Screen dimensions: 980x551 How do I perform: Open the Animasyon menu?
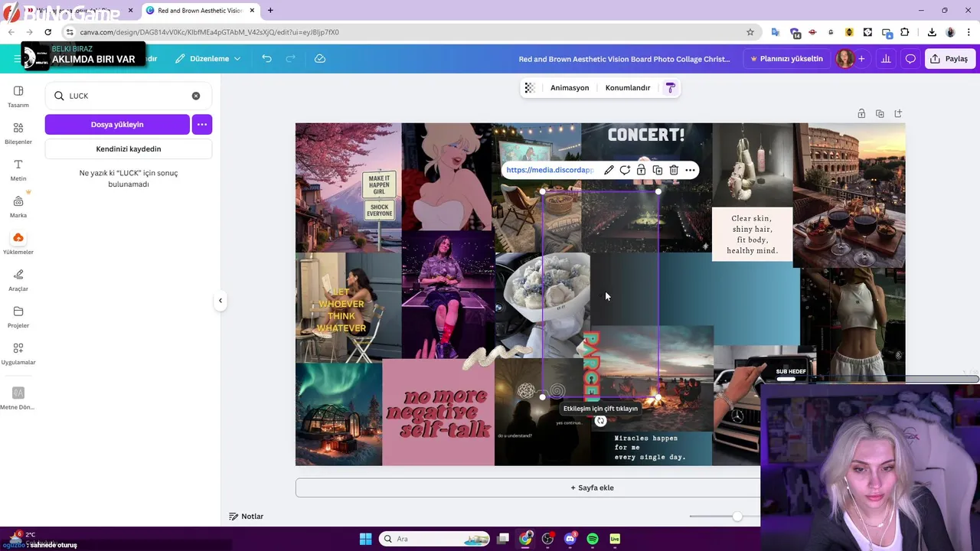pyautogui.click(x=570, y=88)
